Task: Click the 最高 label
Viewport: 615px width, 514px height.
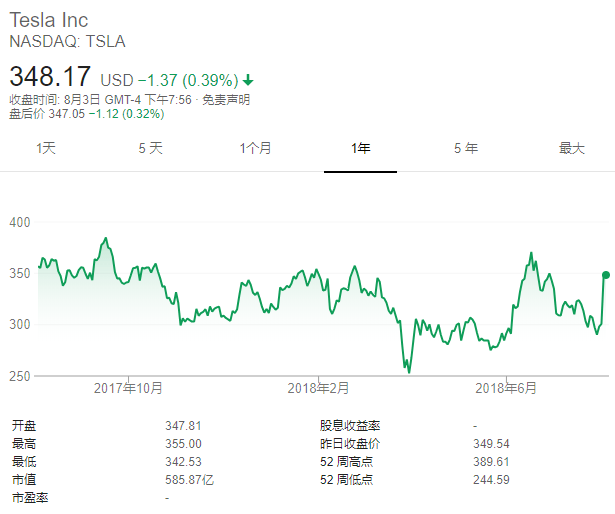Action: click(24, 444)
